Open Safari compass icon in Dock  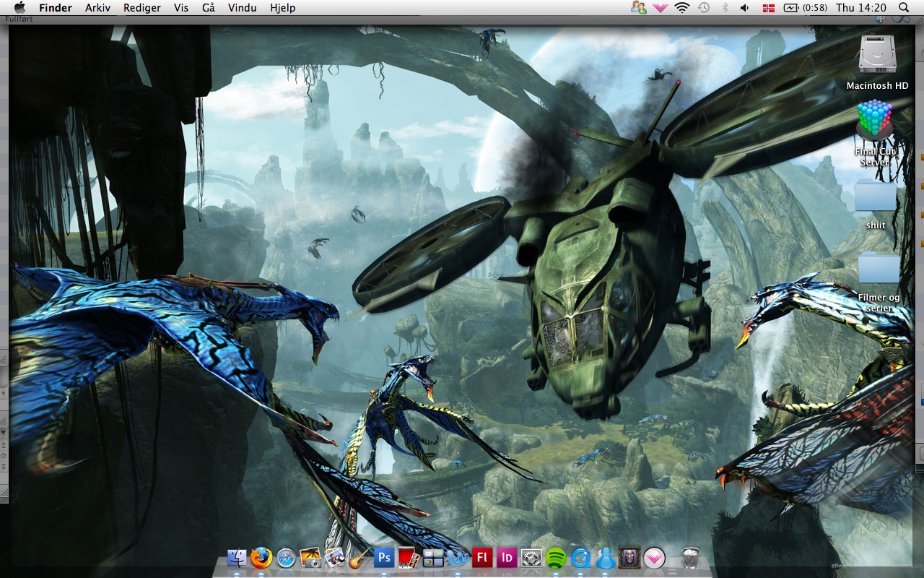coord(286,558)
